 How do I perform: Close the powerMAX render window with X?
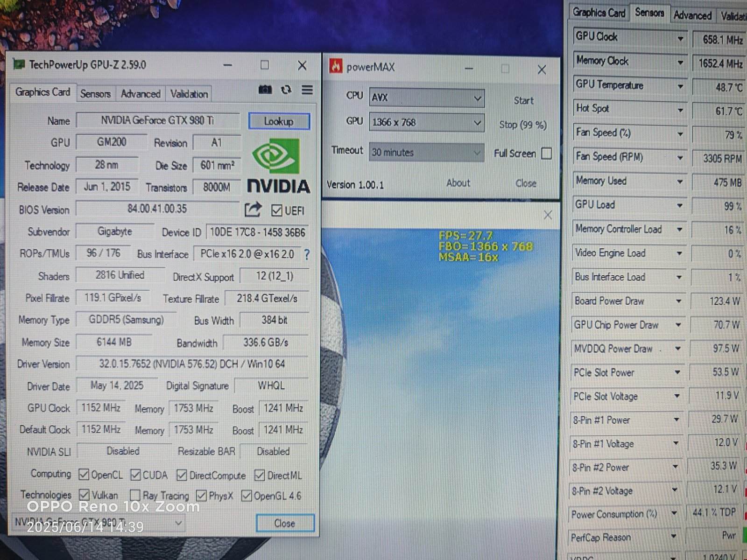click(548, 215)
